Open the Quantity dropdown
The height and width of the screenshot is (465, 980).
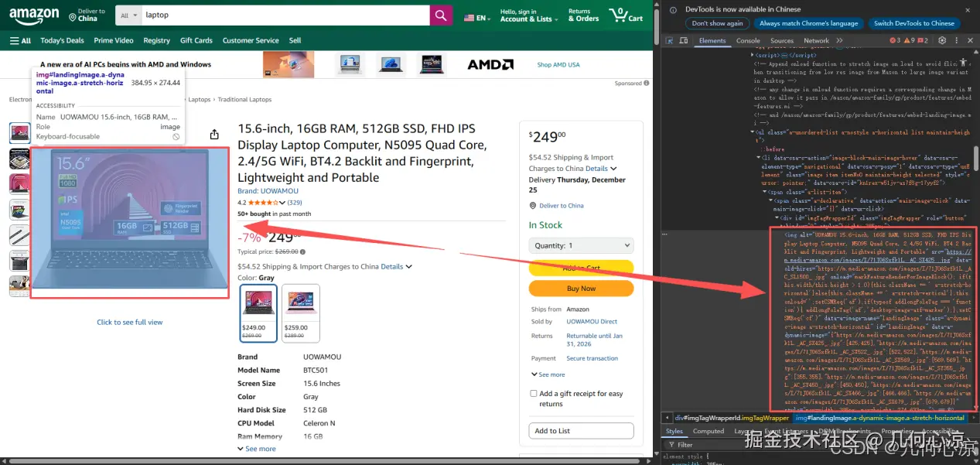[581, 245]
